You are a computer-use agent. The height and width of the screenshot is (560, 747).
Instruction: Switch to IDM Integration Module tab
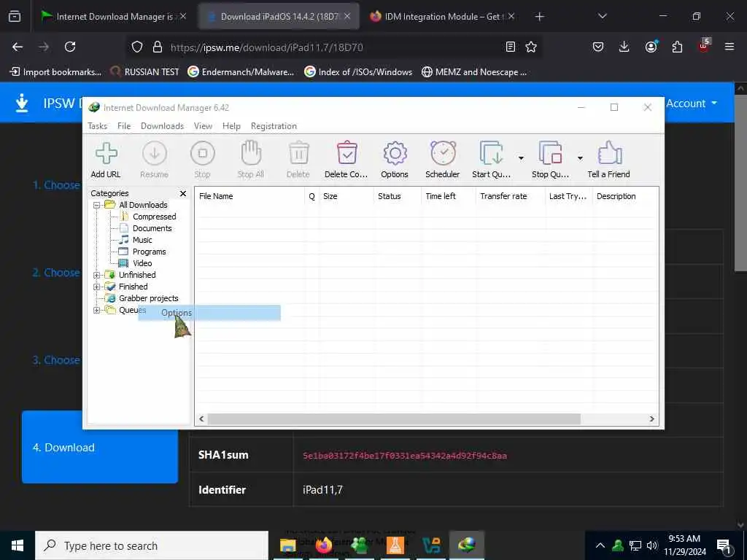[x=442, y=17]
